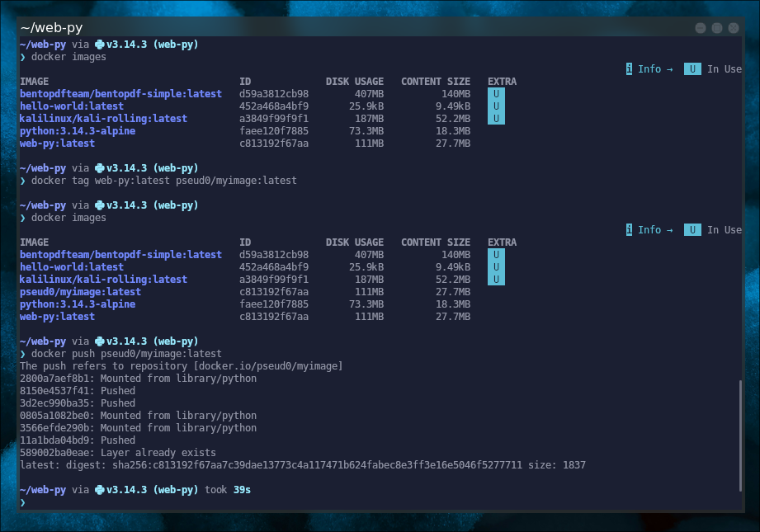Click the "U" In Use badge in the second legend
This screenshot has width=760, height=532.
[692, 230]
